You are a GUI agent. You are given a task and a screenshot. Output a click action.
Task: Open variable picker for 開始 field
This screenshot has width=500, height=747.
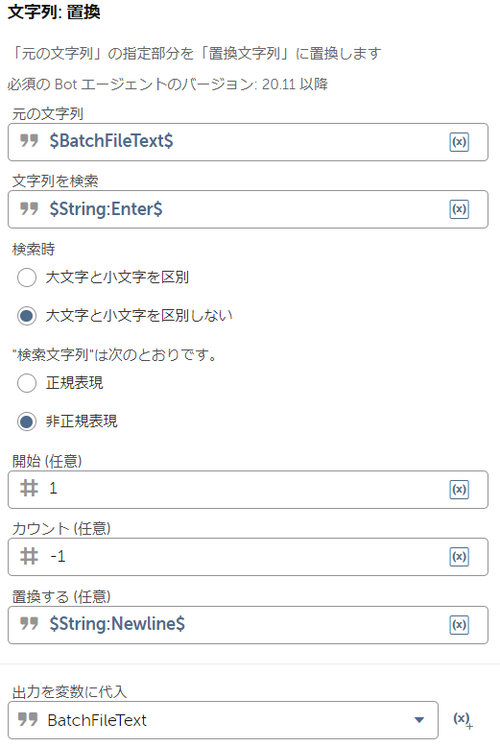pyautogui.click(x=459, y=489)
